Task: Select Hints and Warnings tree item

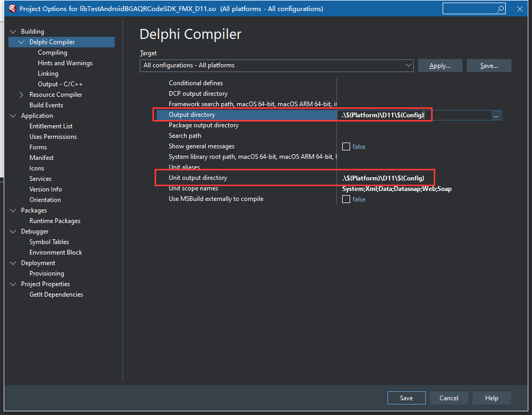Action: pyautogui.click(x=65, y=63)
